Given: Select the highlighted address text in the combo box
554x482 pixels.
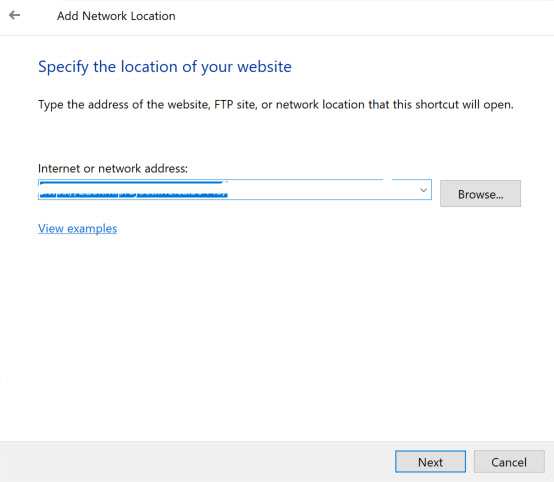Looking at the screenshot, I should coord(134,190).
